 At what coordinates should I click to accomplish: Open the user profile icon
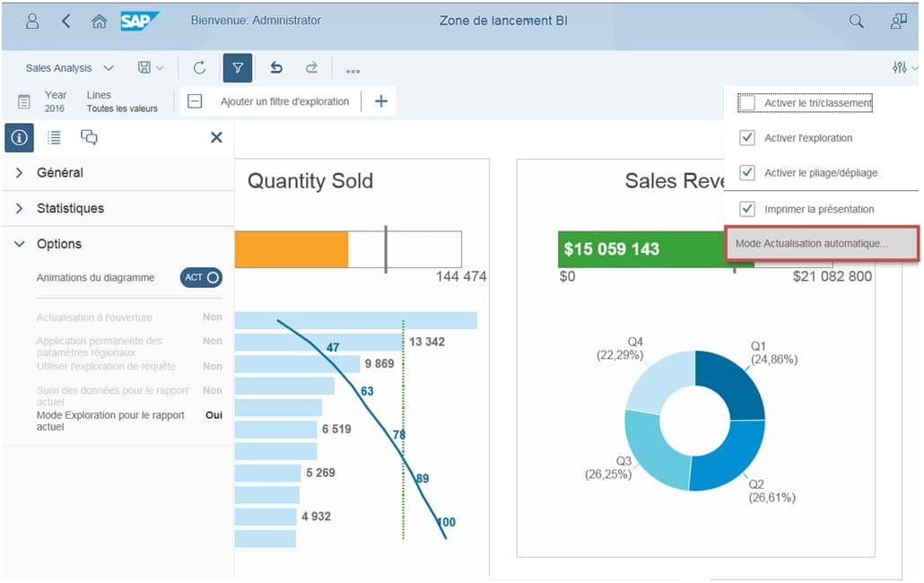click(32, 22)
